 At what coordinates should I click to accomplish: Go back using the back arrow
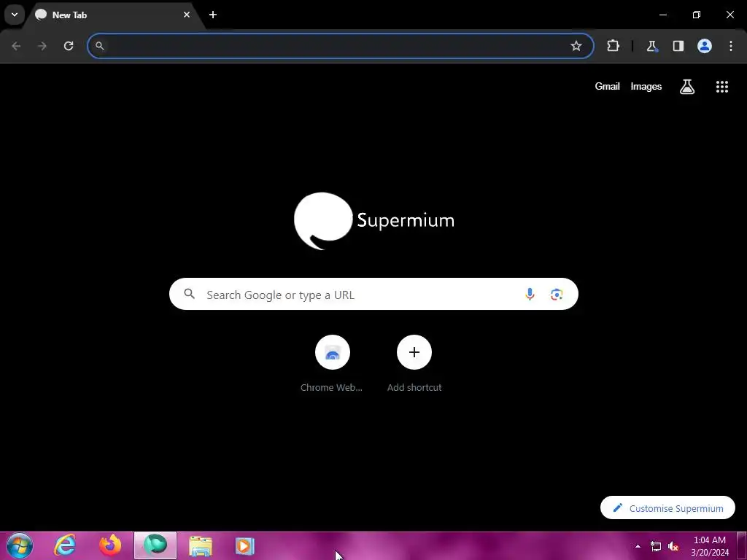[16, 46]
